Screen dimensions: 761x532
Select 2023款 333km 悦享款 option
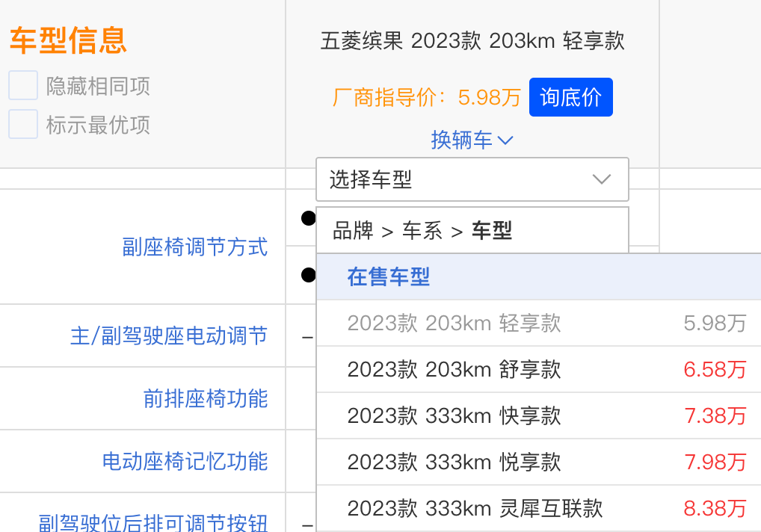point(539,463)
